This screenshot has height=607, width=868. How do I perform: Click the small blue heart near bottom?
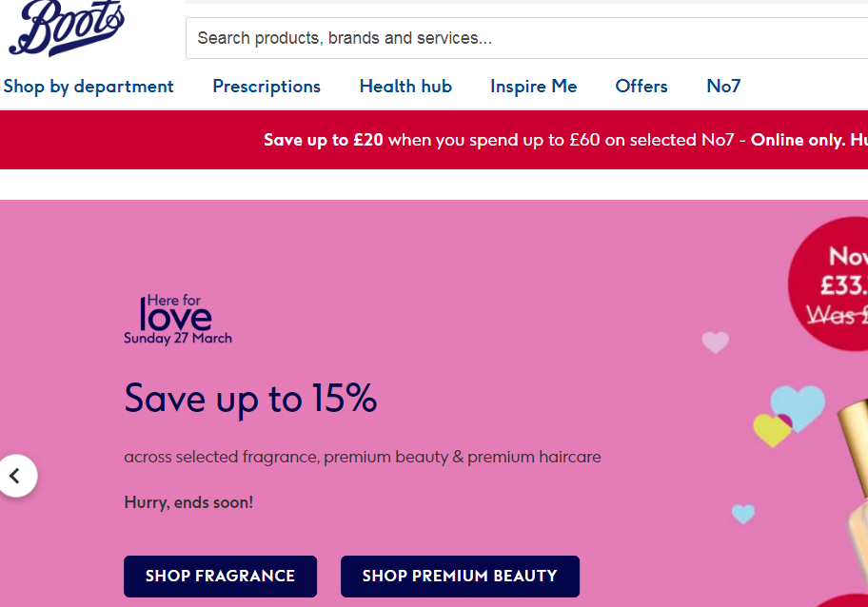(743, 514)
